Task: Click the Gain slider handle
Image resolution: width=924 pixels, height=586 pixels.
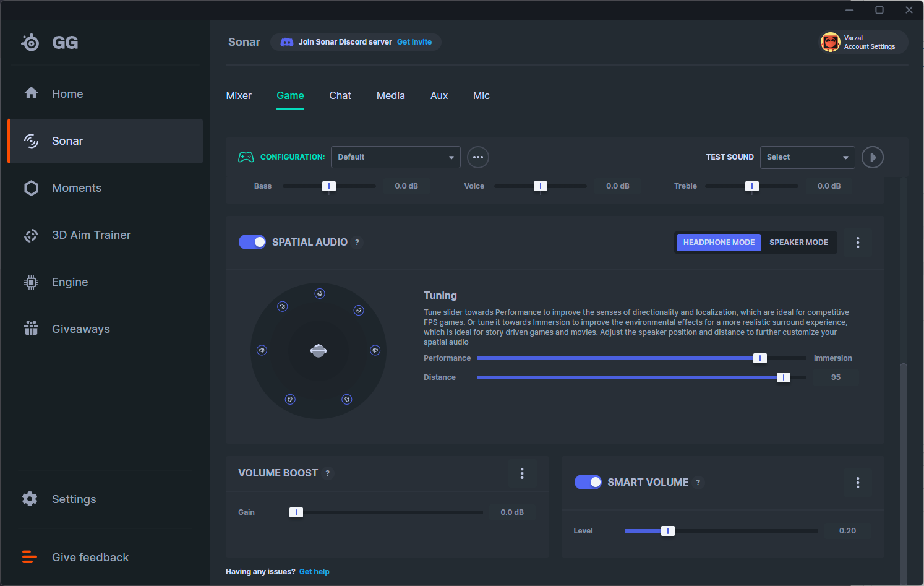Action: [x=296, y=512]
